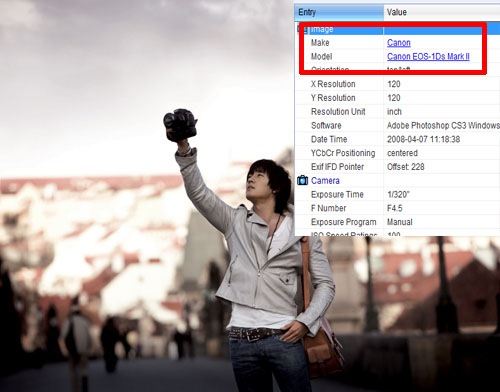Select the YCbCr Positioning label
The width and height of the screenshot is (500, 392).
[343, 153]
